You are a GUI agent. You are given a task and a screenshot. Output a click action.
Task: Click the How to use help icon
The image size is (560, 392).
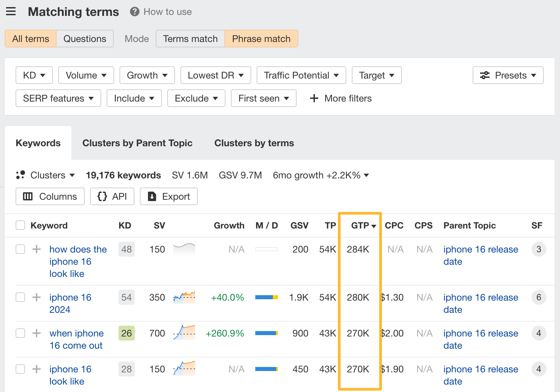click(135, 12)
